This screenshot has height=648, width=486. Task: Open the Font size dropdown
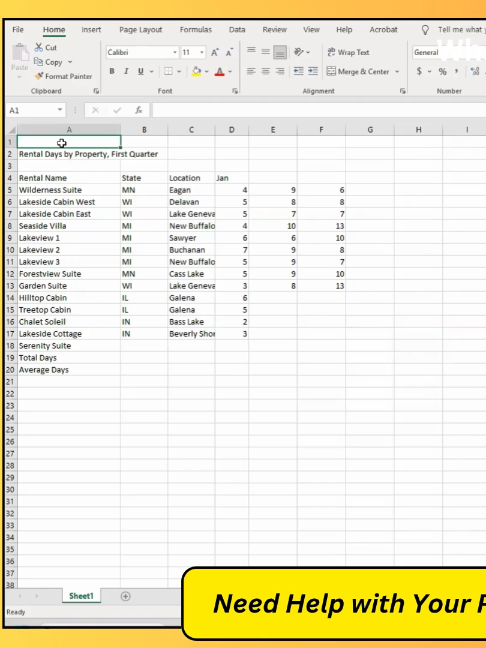pyautogui.click(x=202, y=52)
